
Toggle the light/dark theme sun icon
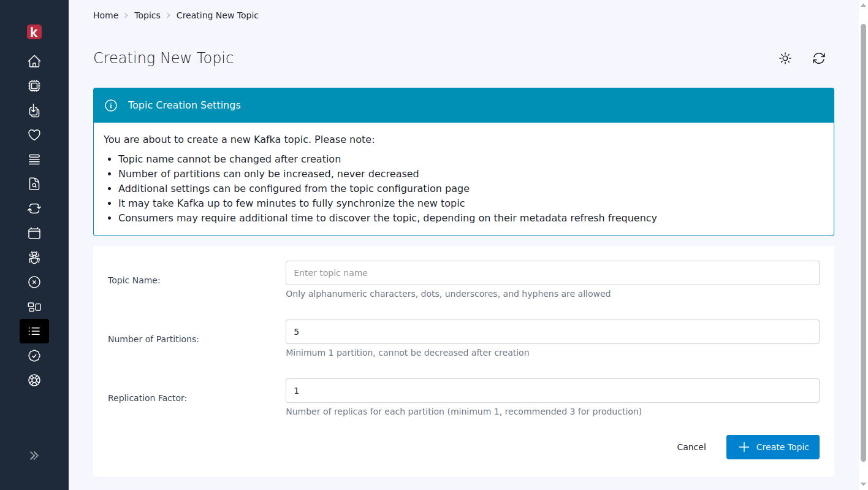click(x=785, y=58)
